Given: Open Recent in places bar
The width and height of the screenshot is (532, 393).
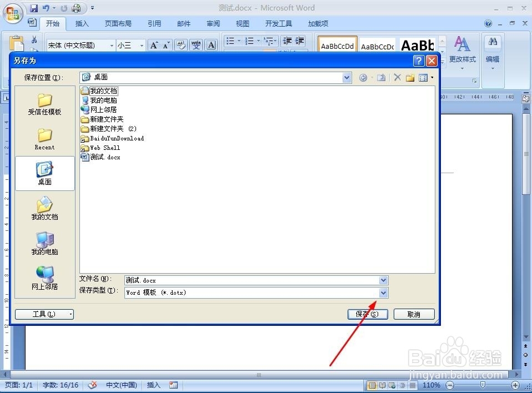Looking at the screenshot, I should 45,139.
